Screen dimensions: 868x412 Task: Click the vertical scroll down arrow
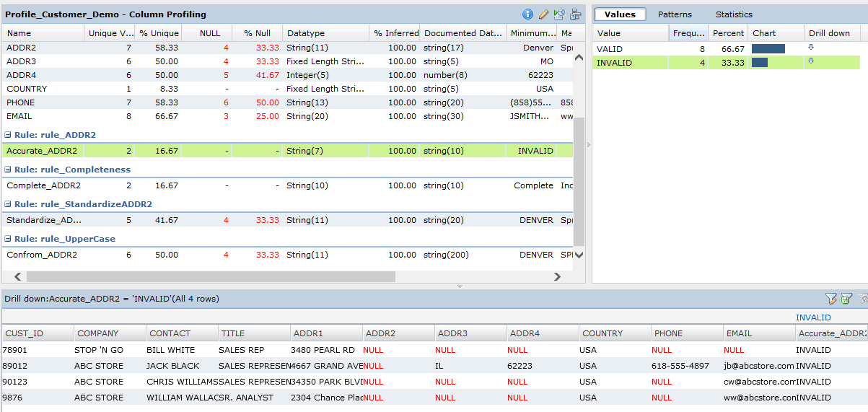click(x=579, y=254)
